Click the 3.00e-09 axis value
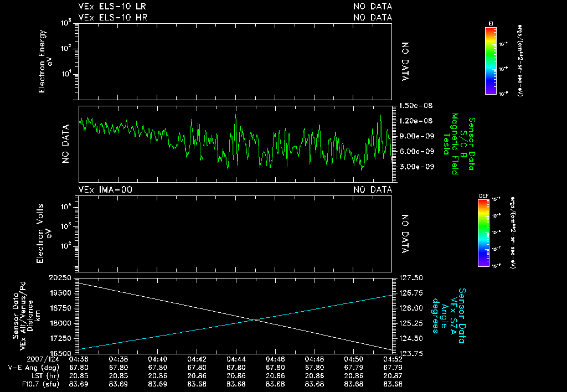Viewport: 567px width, 392px height. click(x=416, y=167)
